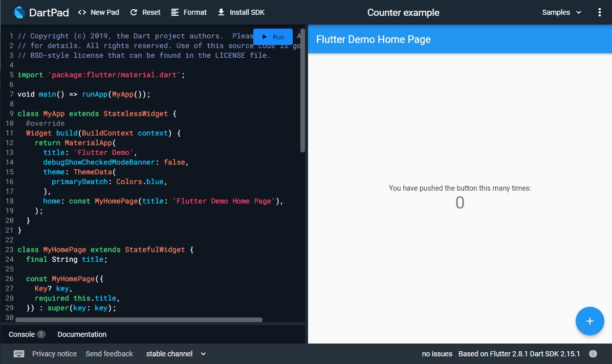Click the Send feedback link

tap(109, 354)
